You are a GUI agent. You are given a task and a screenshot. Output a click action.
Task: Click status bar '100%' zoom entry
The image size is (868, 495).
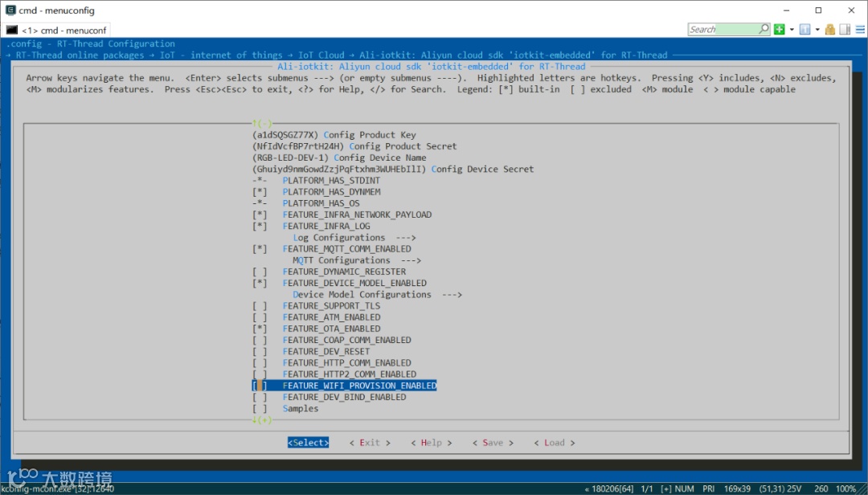click(x=845, y=489)
